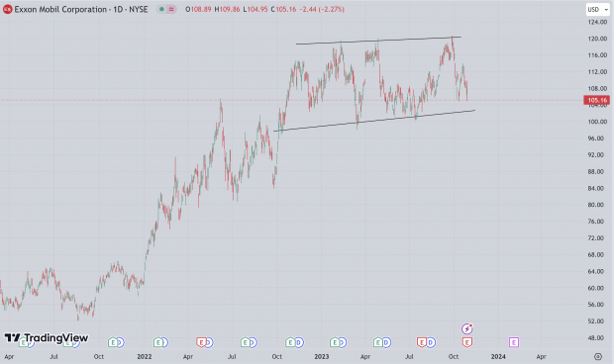Click the 108.00 price axis label

point(597,88)
